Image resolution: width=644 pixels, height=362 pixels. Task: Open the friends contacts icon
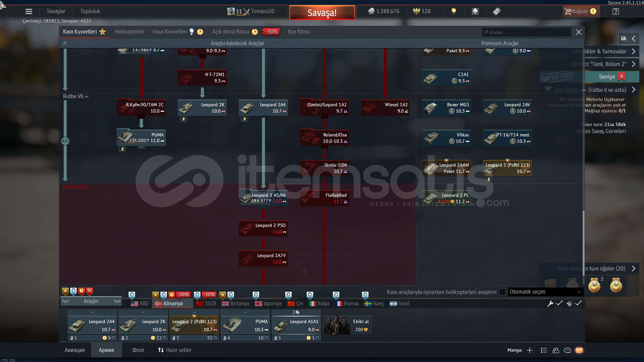(x=556, y=350)
